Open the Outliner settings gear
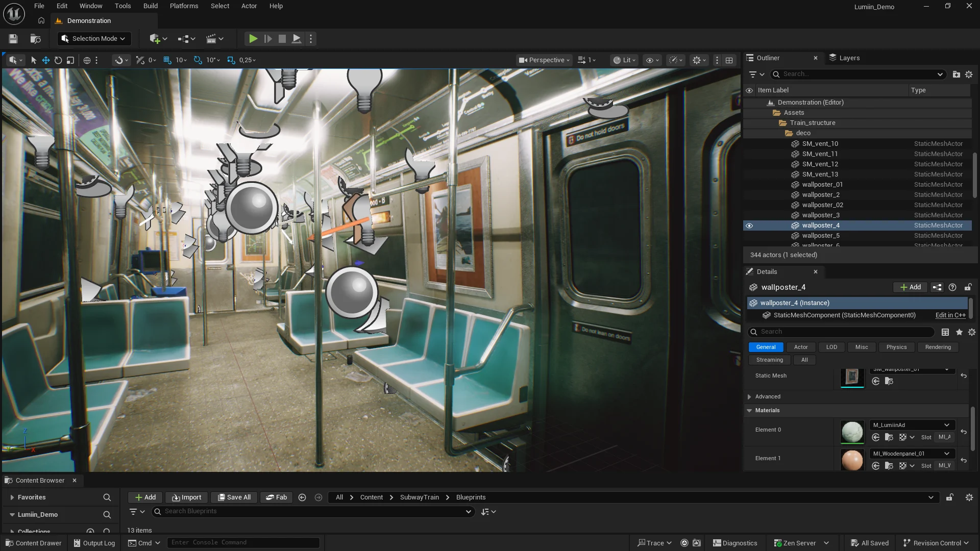This screenshot has width=980, height=551. pyautogui.click(x=969, y=74)
